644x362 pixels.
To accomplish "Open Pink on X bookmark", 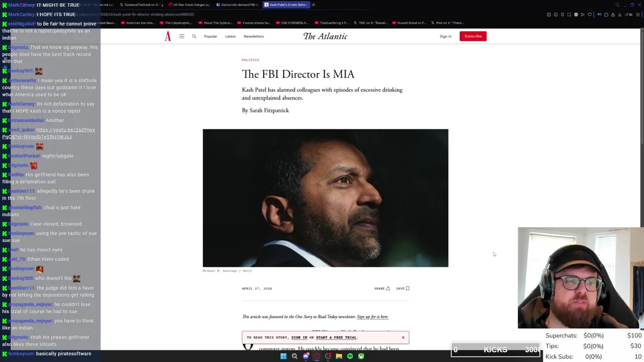I will pos(448,23).
